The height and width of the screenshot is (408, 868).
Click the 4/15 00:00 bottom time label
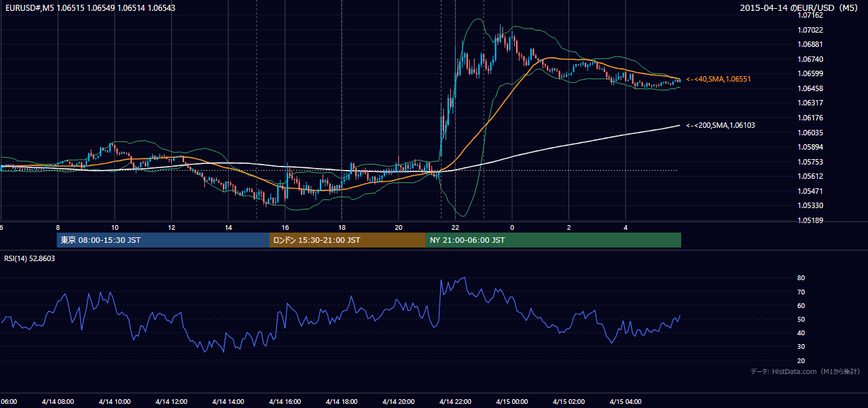tap(512, 402)
